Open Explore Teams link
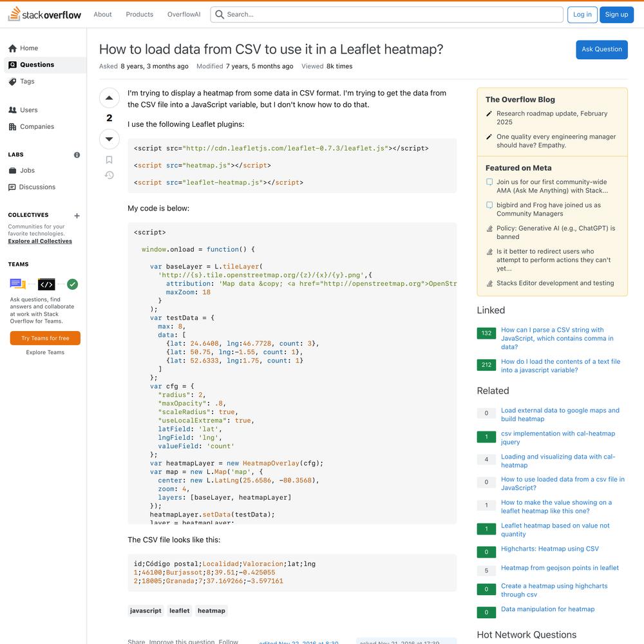644x644 pixels. point(45,352)
